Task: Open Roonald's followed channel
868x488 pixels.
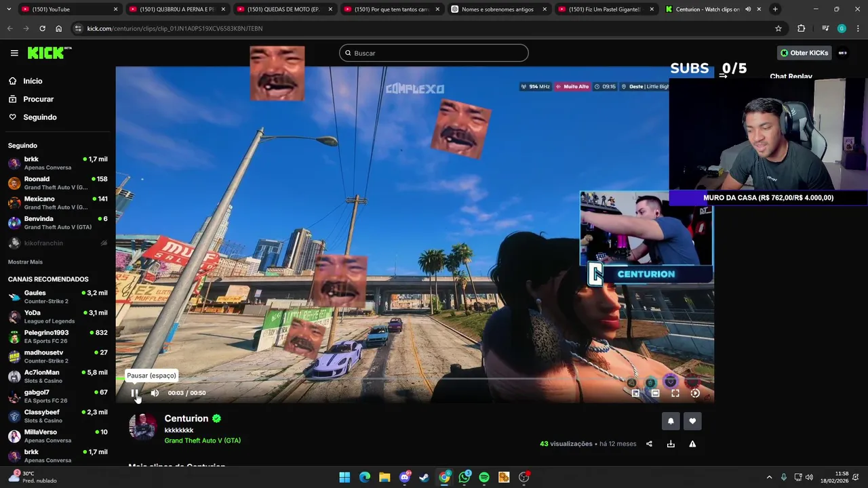Action: coord(58,183)
